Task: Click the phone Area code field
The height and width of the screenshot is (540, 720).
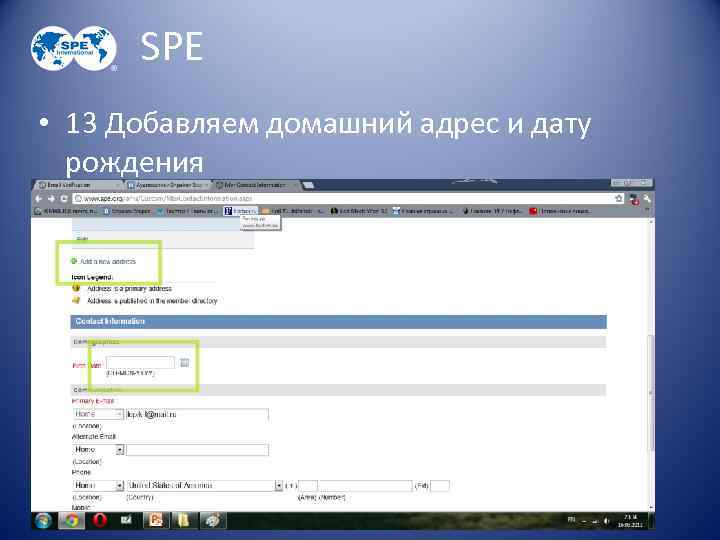Action: (x=308, y=486)
